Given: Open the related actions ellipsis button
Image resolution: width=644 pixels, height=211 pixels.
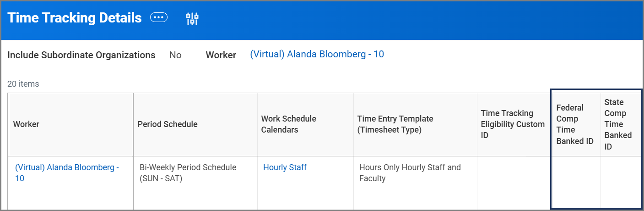Looking at the screenshot, I should [159, 18].
